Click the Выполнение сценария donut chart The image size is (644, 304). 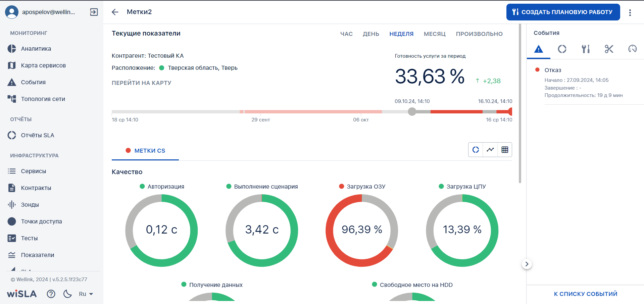[262, 231]
